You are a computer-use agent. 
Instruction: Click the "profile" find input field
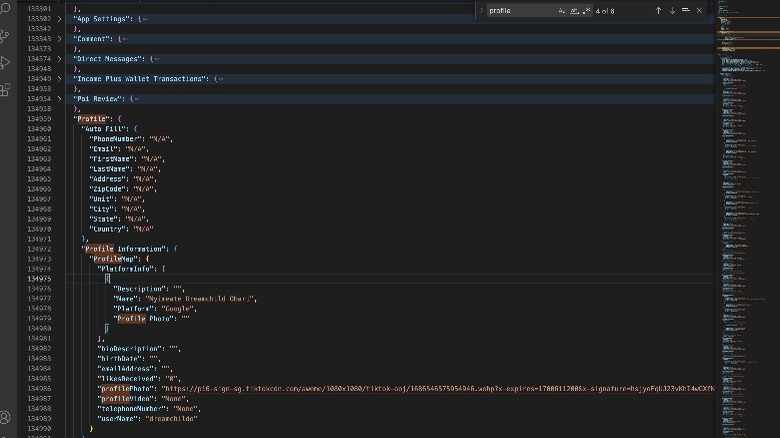tap(520, 10)
